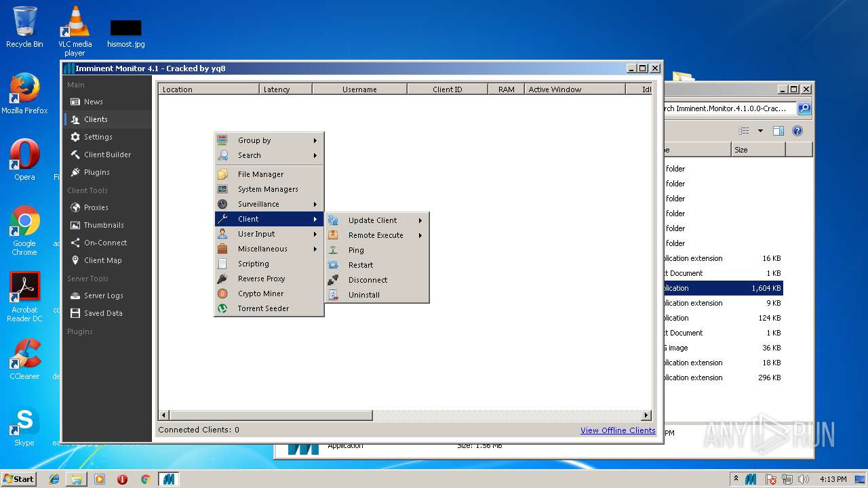Open the help icon in the Explorer window
This screenshot has height=488, width=868.
point(797,131)
